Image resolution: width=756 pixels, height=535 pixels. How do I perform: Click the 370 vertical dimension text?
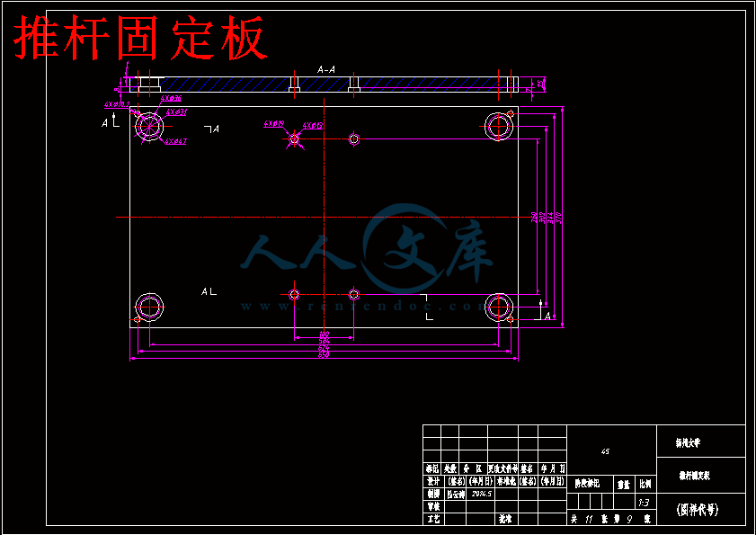click(x=559, y=217)
